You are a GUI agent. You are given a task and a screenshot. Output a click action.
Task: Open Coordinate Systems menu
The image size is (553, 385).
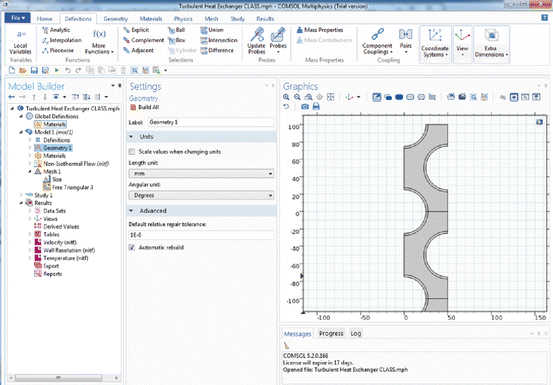click(x=435, y=44)
